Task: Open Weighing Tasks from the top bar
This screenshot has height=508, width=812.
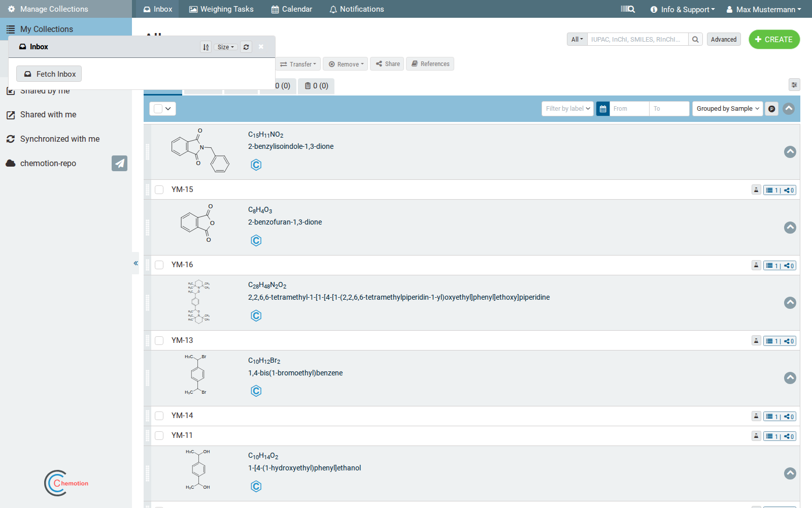Action: pos(221,9)
